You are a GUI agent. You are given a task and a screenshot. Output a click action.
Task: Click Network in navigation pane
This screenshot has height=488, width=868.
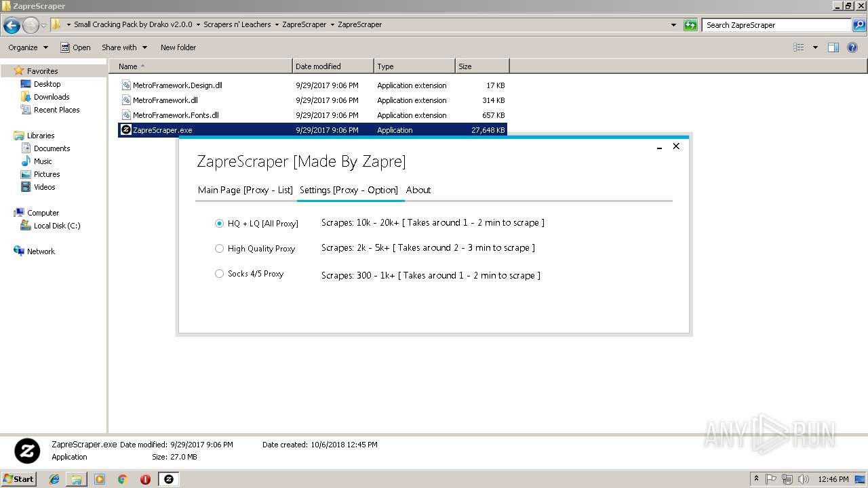(x=41, y=251)
